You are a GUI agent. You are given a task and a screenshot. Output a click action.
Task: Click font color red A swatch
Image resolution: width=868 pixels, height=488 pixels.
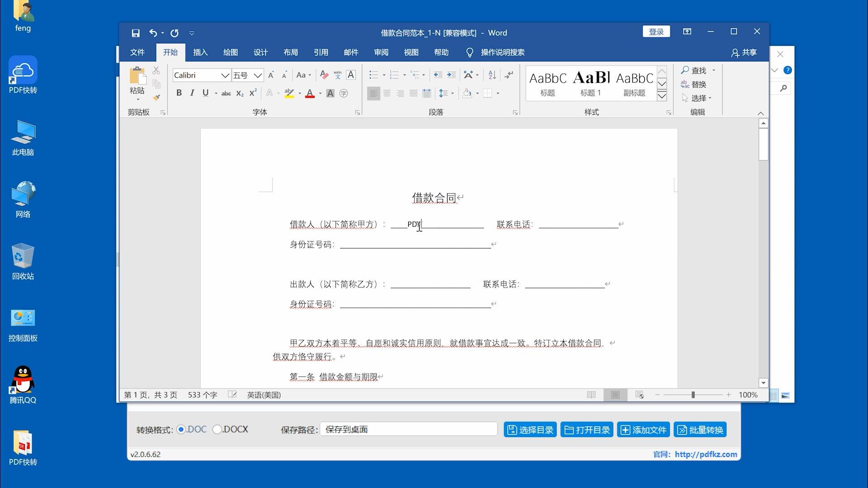(x=310, y=94)
